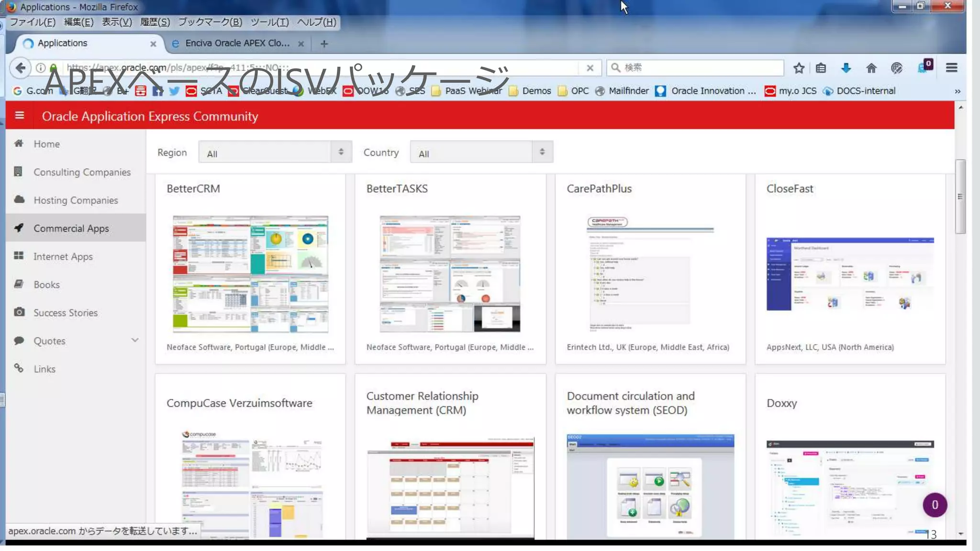Open the ブックマーク(B) menu
Image resolution: width=980 pixels, height=551 pixels.
pos(210,22)
